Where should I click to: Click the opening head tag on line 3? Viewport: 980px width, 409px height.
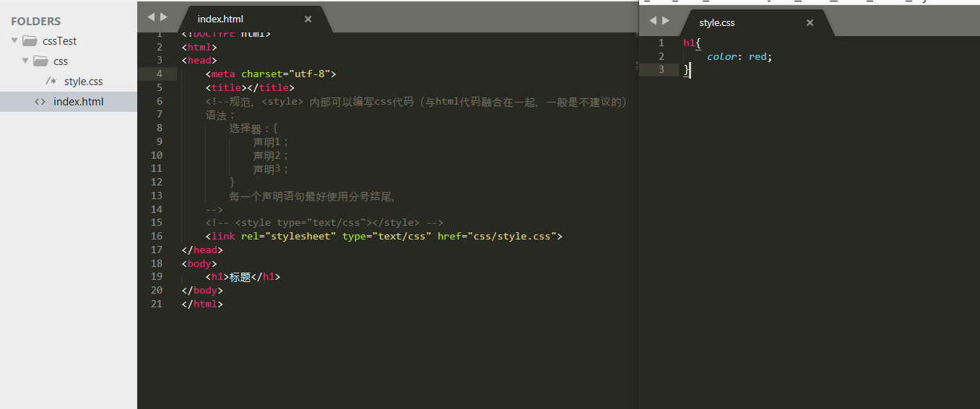[x=199, y=60]
